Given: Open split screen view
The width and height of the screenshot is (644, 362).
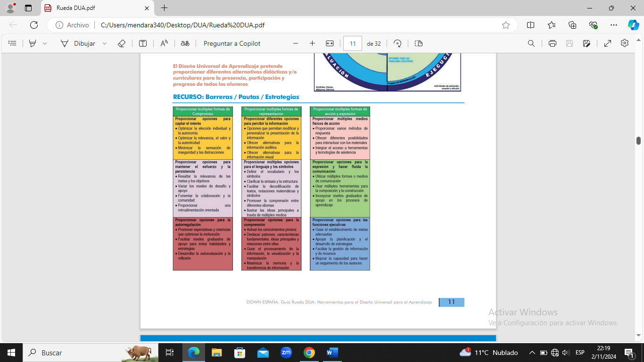Looking at the screenshot, I should [x=530, y=25].
